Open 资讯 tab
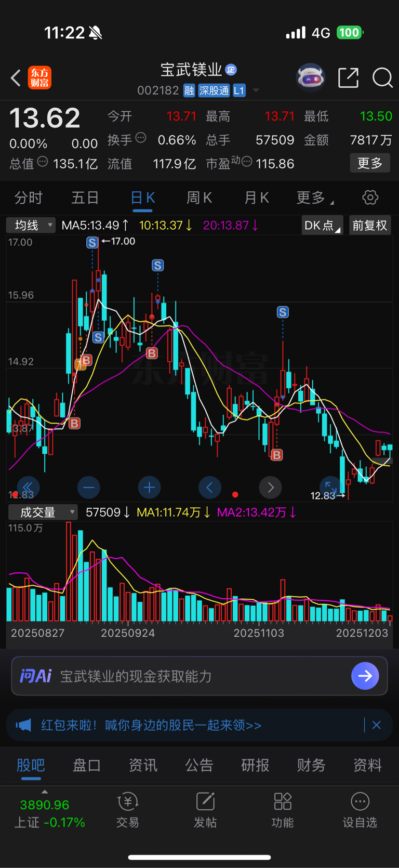This screenshot has height=868, width=399. (143, 765)
